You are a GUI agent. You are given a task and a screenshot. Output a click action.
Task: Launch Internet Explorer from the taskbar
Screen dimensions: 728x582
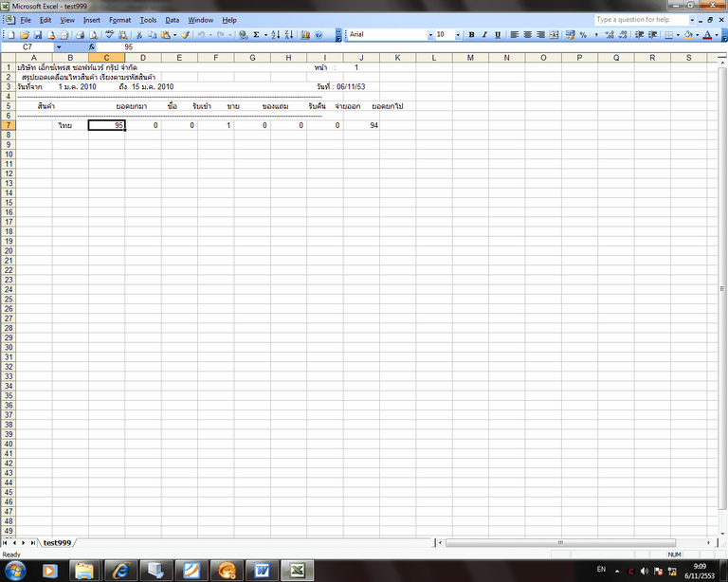click(x=120, y=571)
